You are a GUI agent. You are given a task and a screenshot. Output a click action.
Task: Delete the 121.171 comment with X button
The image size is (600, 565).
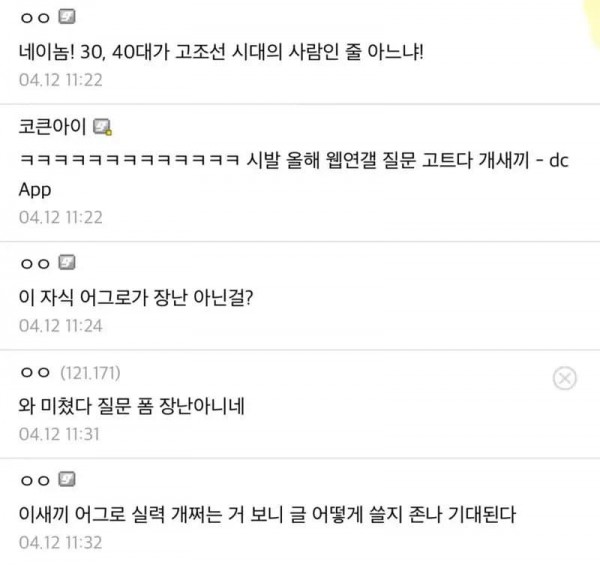564,378
